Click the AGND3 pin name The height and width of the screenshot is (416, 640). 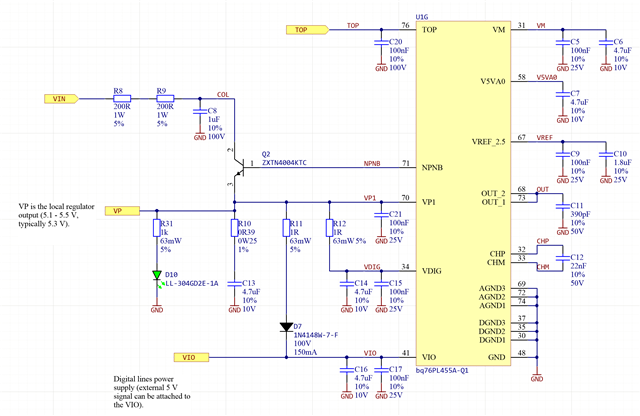(492, 288)
